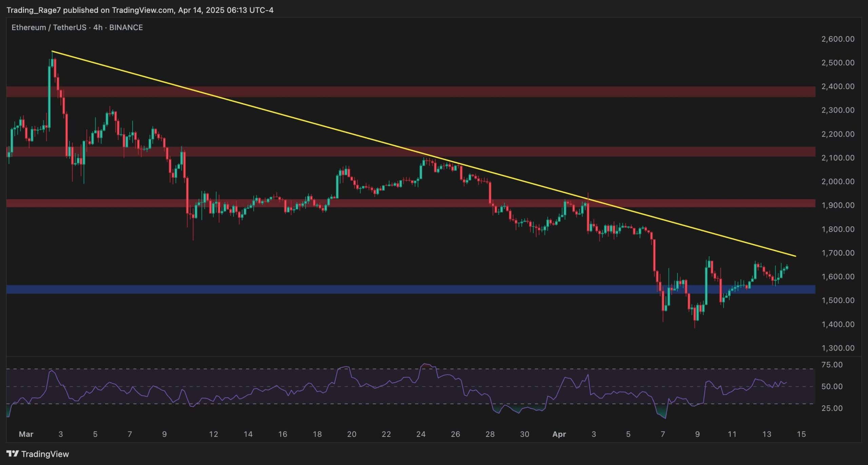Screen dimensions: 868x465
Task: Click the 1,400.00 price axis label
Action: pyautogui.click(x=837, y=324)
